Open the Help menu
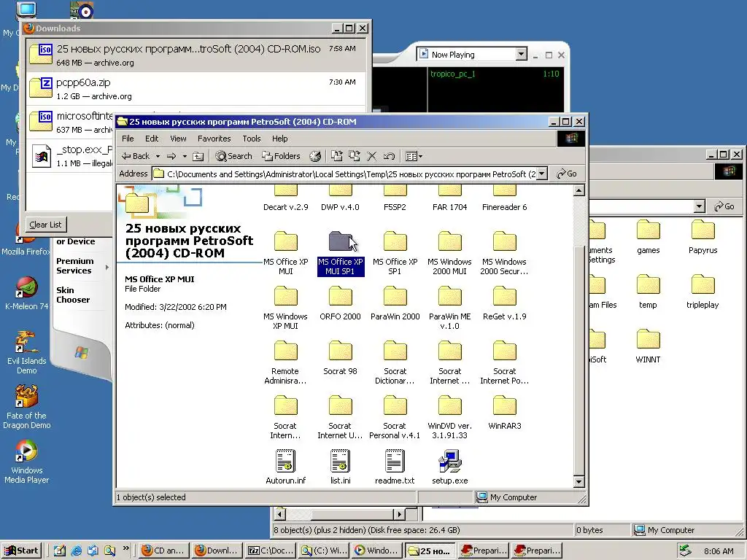This screenshot has width=747, height=560. [279, 139]
